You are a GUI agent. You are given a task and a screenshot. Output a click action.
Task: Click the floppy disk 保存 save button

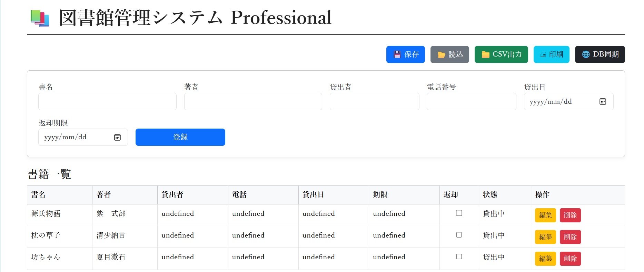[x=405, y=54]
